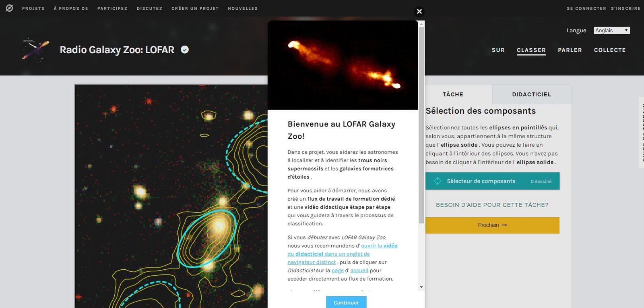Click the Sélection des composants heading
The image size is (644, 308).
point(481,111)
